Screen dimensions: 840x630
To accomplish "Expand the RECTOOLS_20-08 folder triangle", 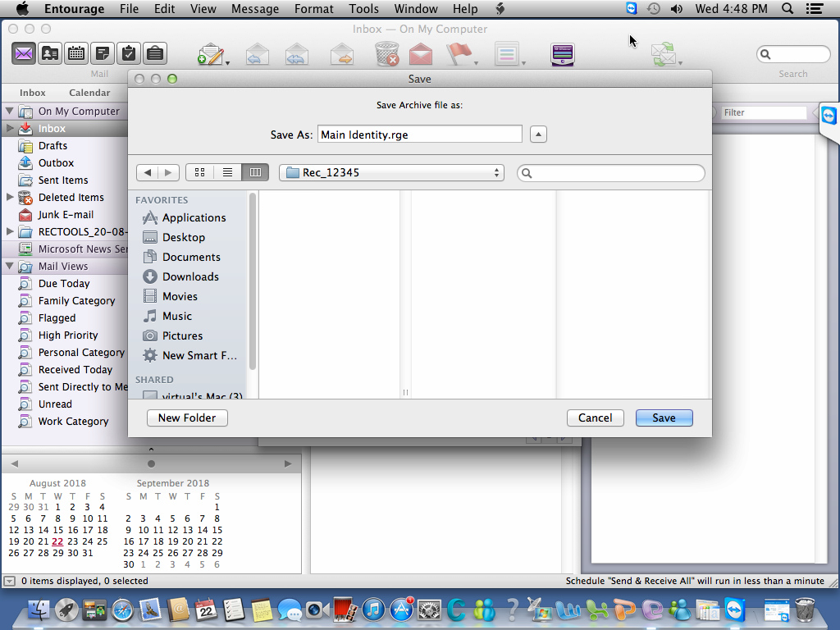I will click(x=10, y=231).
